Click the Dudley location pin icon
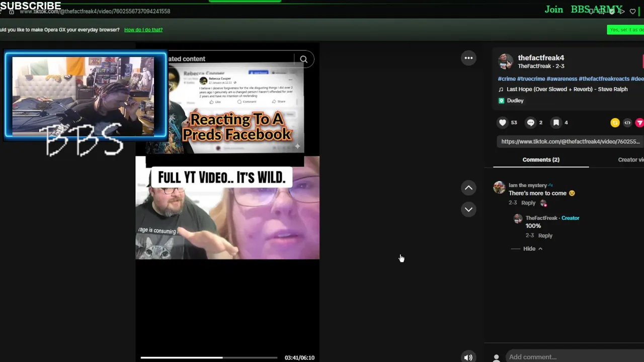 point(501,101)
